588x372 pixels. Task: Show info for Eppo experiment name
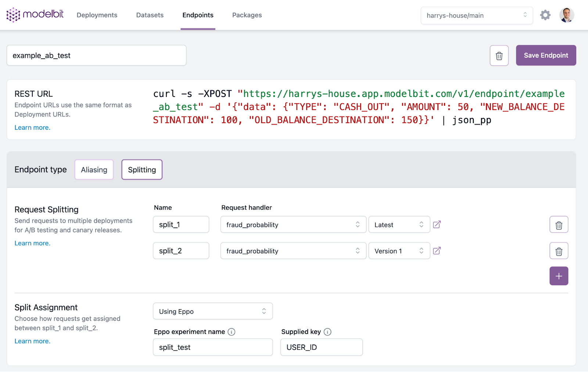[x=232, y=332]
